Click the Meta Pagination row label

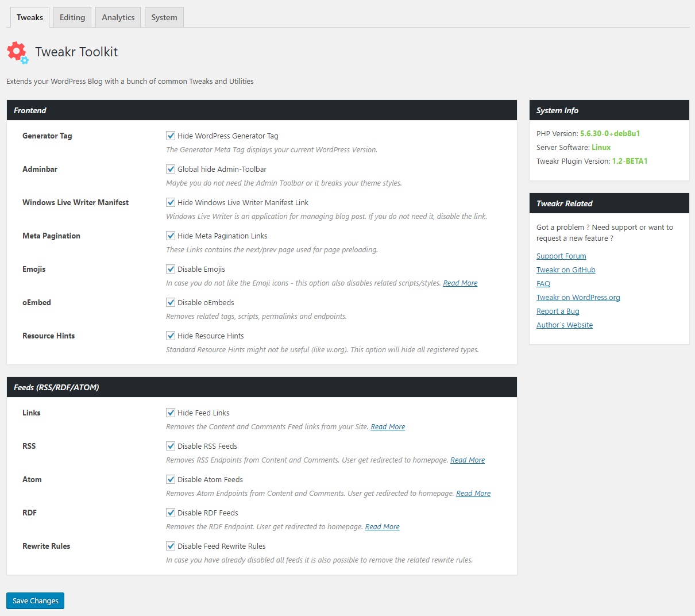51,236
